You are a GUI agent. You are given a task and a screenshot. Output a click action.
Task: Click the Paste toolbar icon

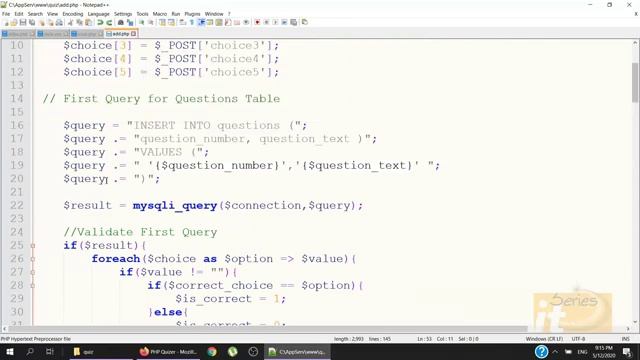click(88, 22)
